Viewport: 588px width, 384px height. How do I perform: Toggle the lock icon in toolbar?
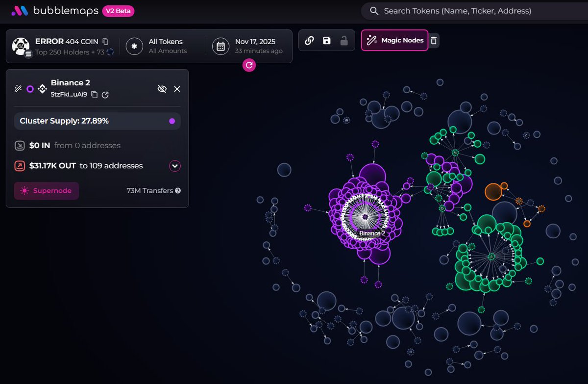tap(344, 41)
